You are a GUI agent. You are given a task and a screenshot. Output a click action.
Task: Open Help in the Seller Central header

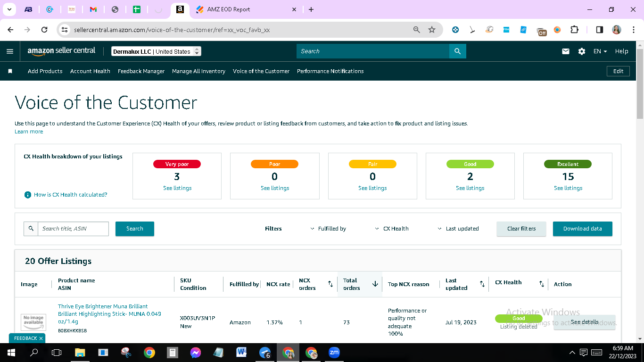(621, 51)
